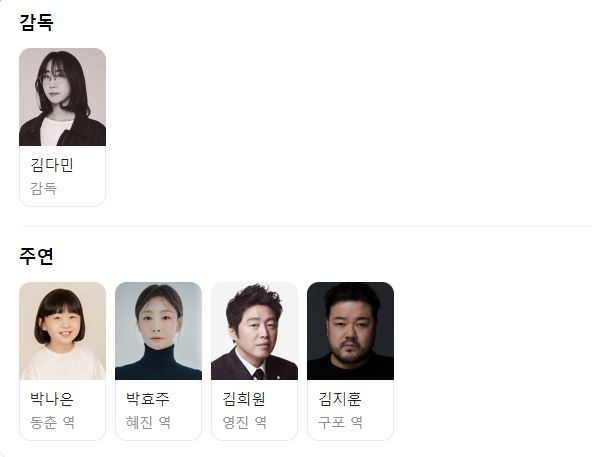Click the 감독 section heading
Image resolution: width=592 pixels, height=457 pixels.
point(36,22)
